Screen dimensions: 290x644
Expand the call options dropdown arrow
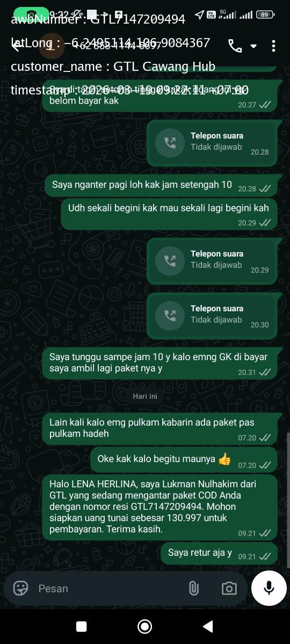click(253, 46)
